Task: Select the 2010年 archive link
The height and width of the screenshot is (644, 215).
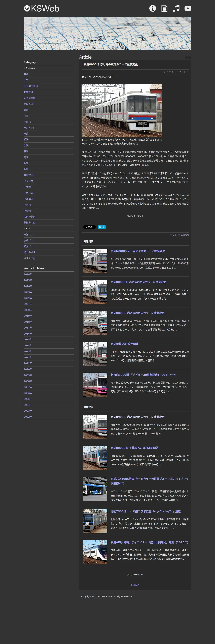Action: [28, 369]
